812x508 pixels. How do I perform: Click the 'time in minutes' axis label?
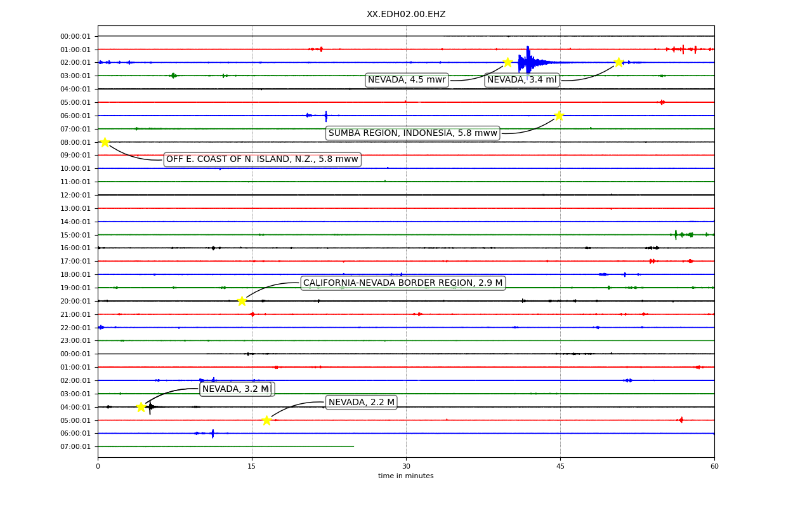click(406, 476)
